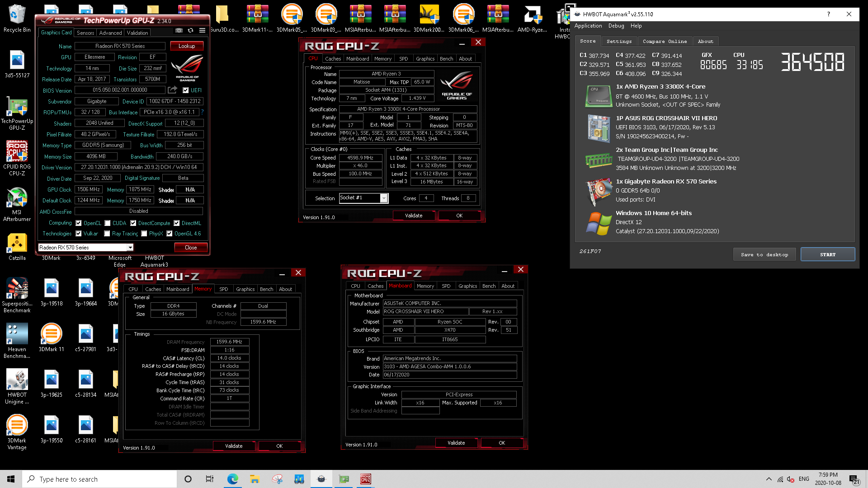
Task: Select the HWBOT Unigine desktop icon
Action: 17,387
